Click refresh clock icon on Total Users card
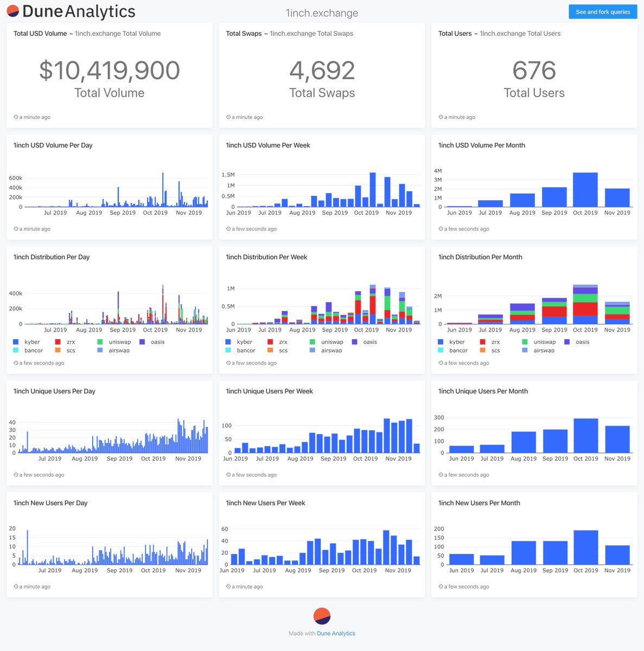The width and height of the screenshot is (644, 651). (x=441, y=117)
